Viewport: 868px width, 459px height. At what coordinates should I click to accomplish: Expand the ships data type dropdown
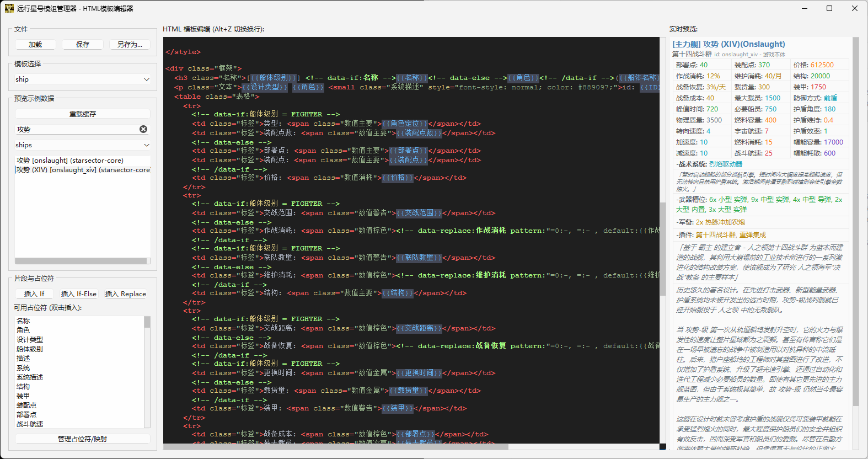83,145
